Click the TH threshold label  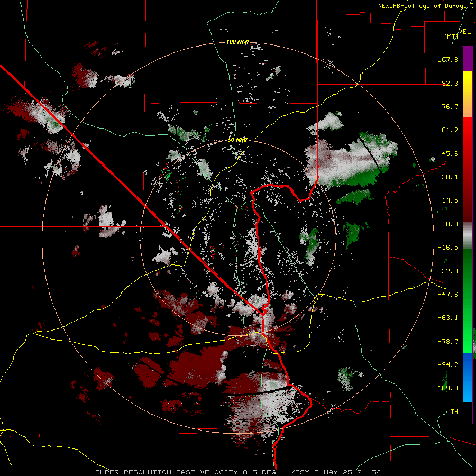(454, 412)
